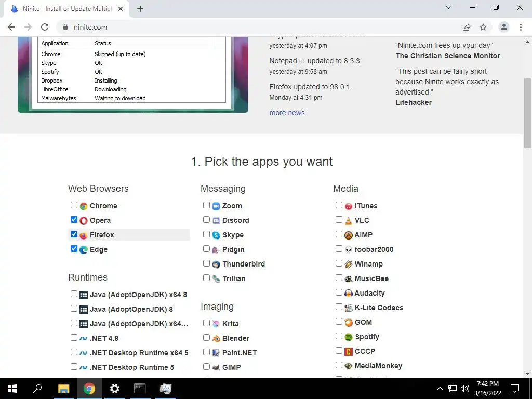Focus the ninite.com address bar
This screenshot has width=532, height=399.
258,27
